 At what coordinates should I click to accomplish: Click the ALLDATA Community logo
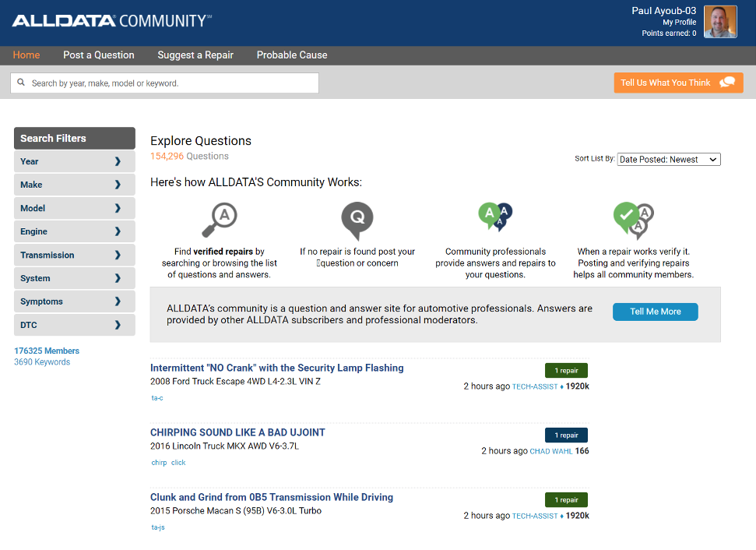tap(112, 21)
